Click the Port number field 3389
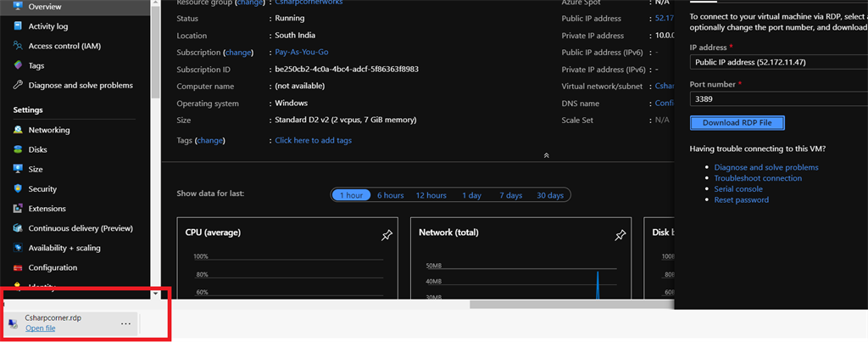The height and width of the screenshot is (342, 868). click(779, 100)
